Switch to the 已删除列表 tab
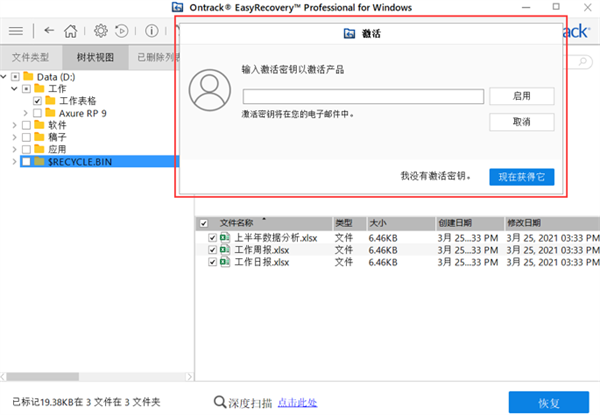The height and width of the screenshot is (415, 600). pyautogui.click(x=154, y=57)
